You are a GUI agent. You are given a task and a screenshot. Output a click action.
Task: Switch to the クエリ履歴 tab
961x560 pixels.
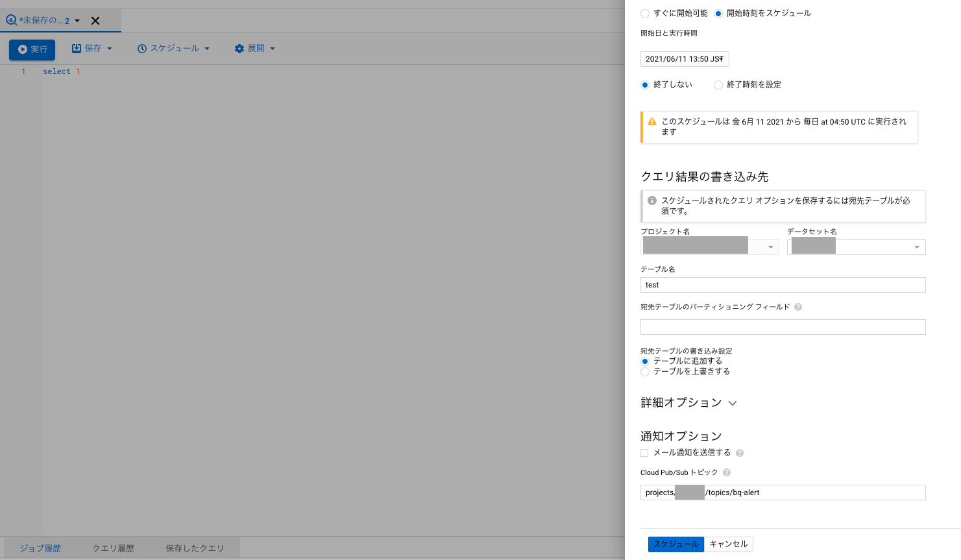tap(113, 548)
